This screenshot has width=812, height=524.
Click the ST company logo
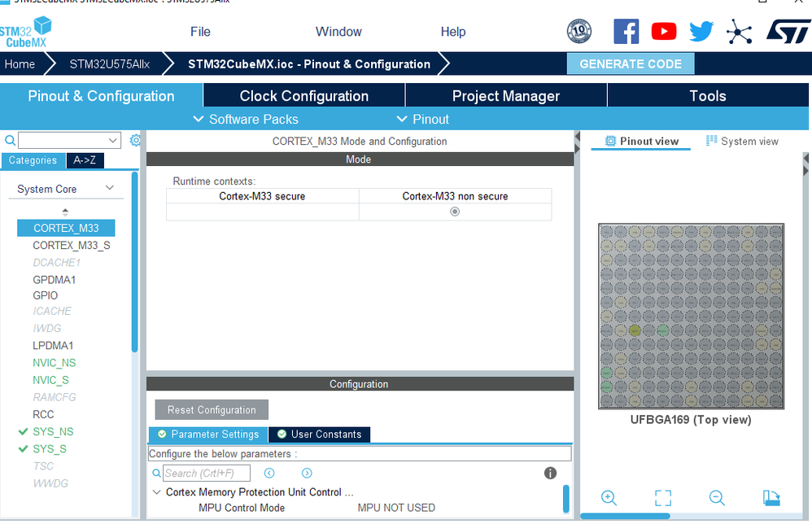(x=788, y=31)
